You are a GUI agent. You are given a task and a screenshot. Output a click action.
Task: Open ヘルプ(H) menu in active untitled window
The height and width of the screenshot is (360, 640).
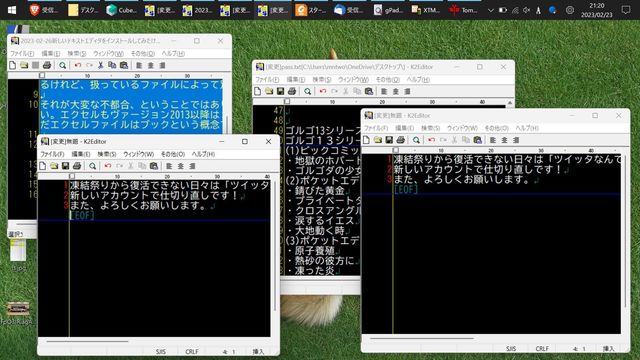click(x=203, y=154)
